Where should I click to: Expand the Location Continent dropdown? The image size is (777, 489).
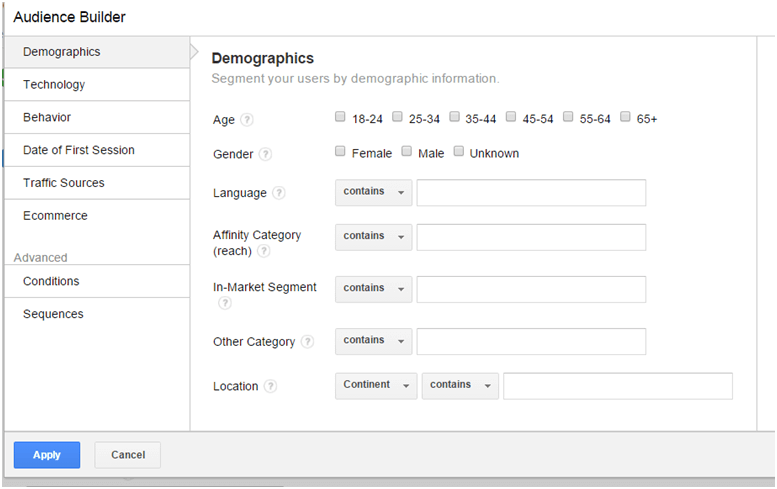[376, 385]
